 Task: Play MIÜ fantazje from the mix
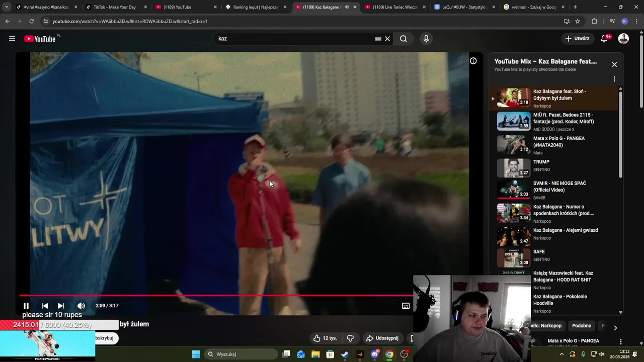[553, 122]
